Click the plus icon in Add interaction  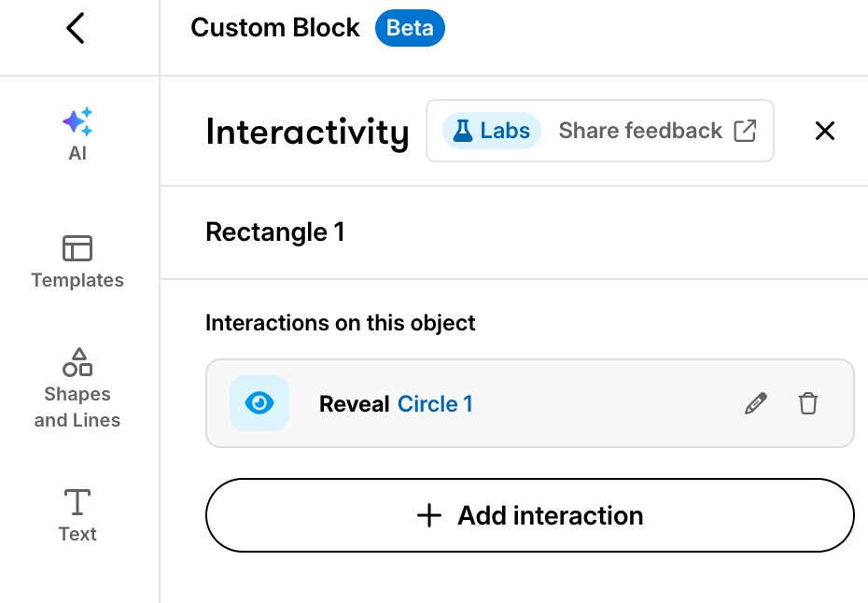429,515
